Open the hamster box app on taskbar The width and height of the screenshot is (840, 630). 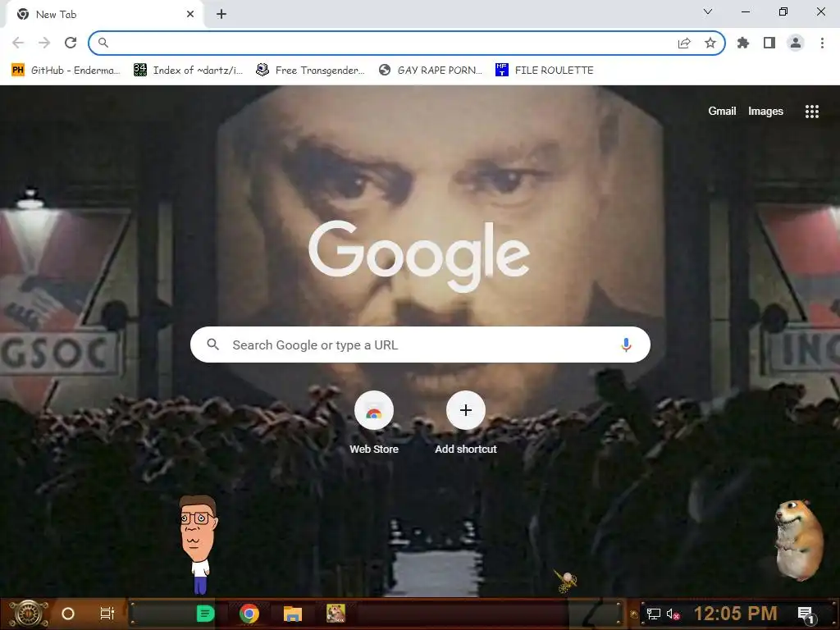(336, 614)
